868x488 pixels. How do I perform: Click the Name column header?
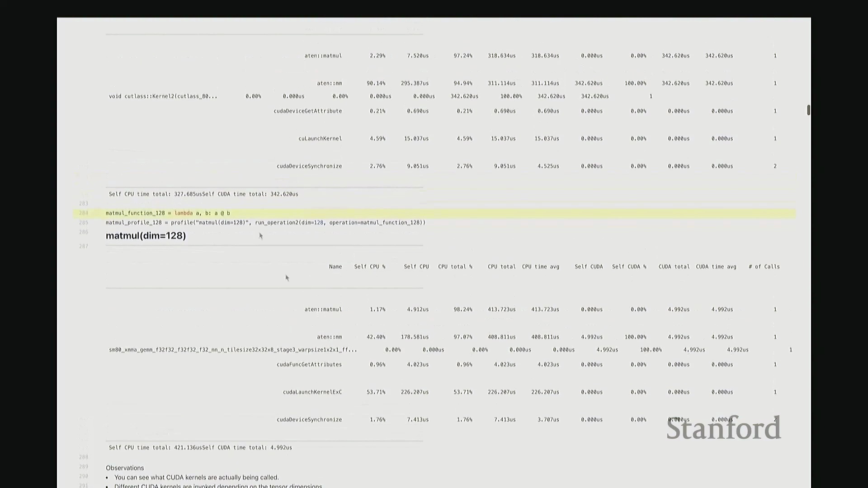tap(335, 267)
